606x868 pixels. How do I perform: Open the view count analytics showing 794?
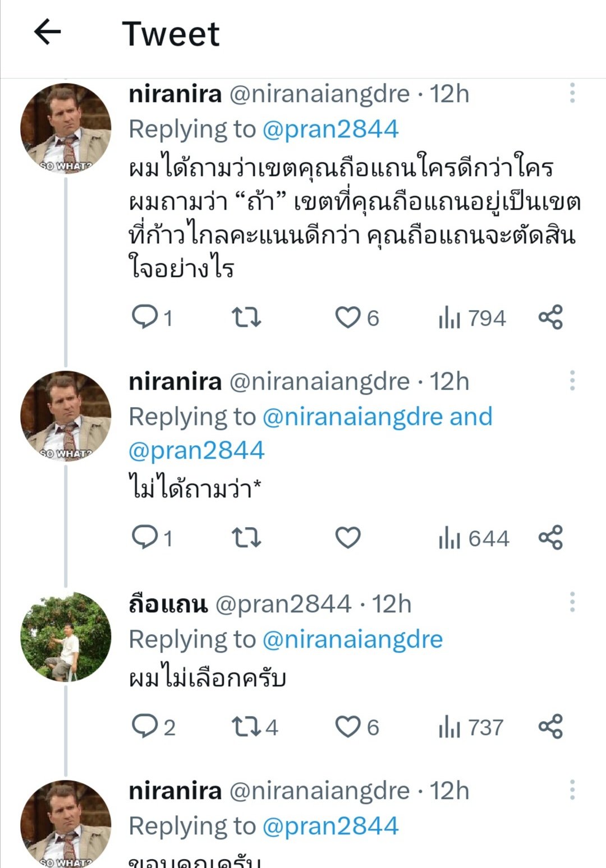pyautogui.click(x=471, y=317)
